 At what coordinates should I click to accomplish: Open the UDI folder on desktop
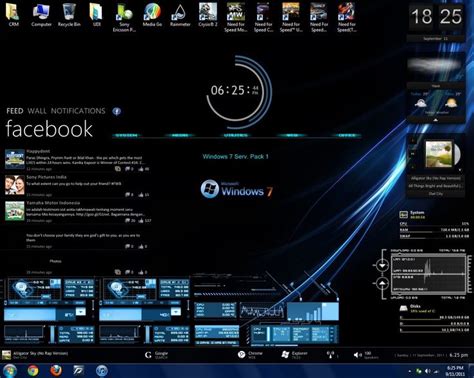click(96, 14)
